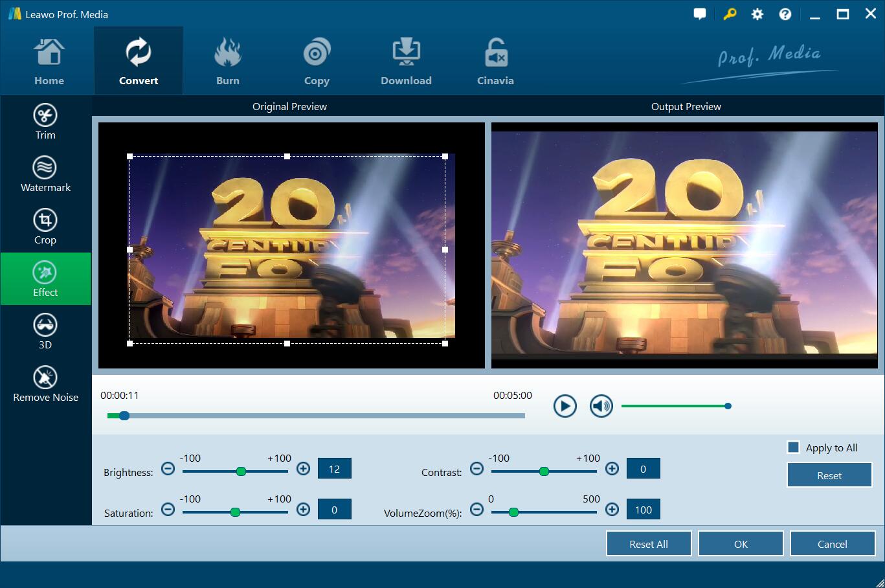Increase VolumeZoom with the plus button
The image size is (885, 588).
point(612,510)
